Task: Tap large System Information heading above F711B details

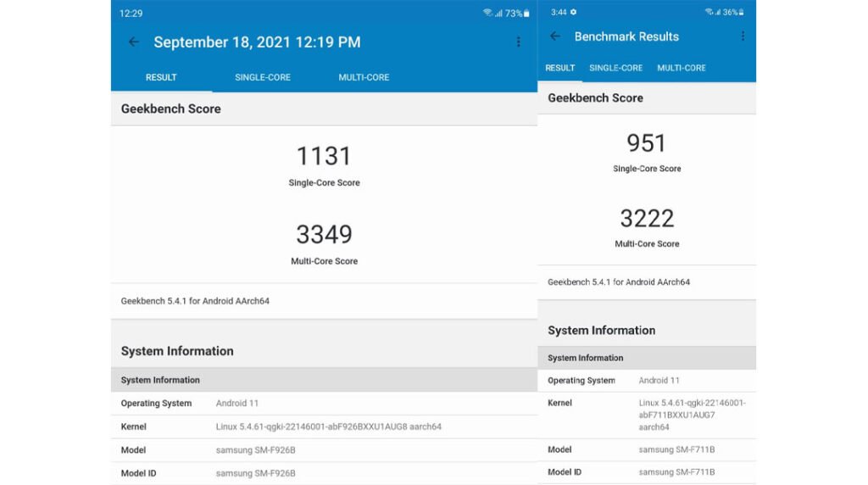Action: tap(601, 331)
